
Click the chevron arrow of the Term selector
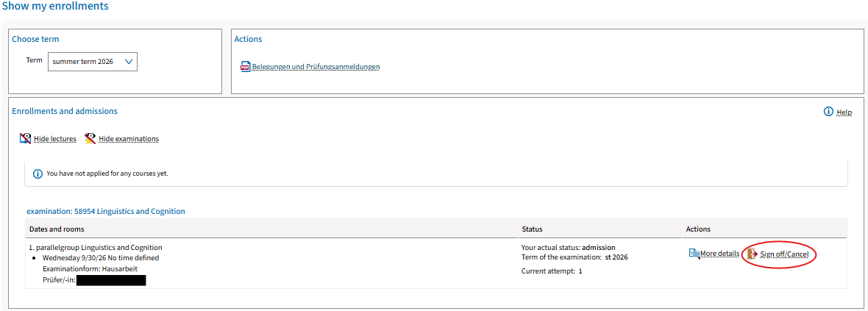tap(129, 62)
